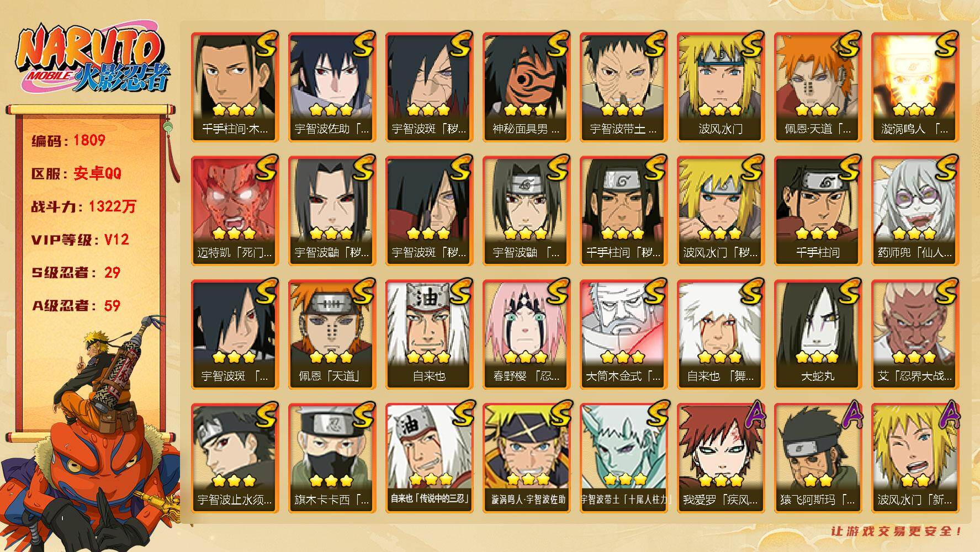
Task: Select the 佩恩「天道」 card in the third row
Action: click(x=332, y=334)
